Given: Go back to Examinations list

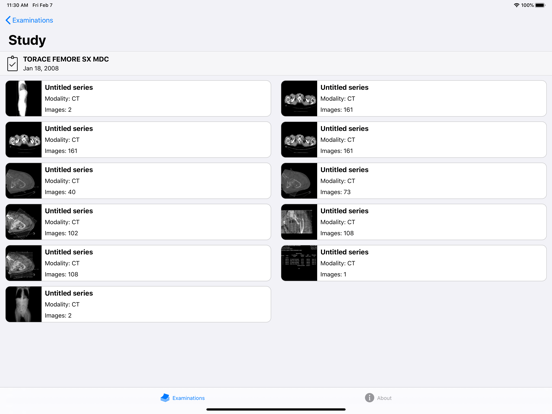Looking at the screenshot, I should click(x=29, y=20).
